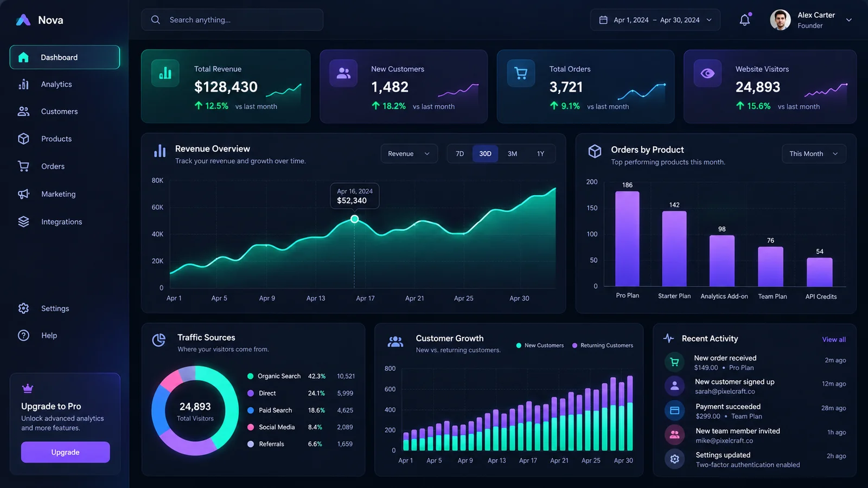Click the Apr 16 revenue data point
The height and width of the screenshot is (488, 868).
(354, 219)
